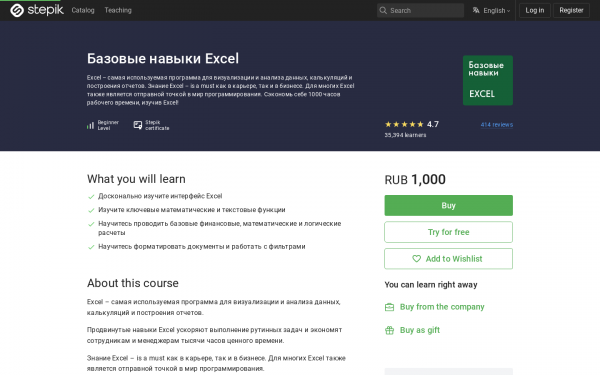
Task: Click the search magnifier icon
Action: (x=383, y=11)
